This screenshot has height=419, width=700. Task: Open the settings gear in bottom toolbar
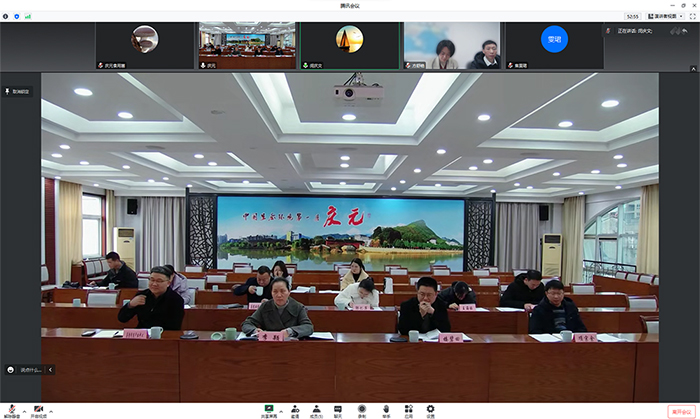(431, 408)
